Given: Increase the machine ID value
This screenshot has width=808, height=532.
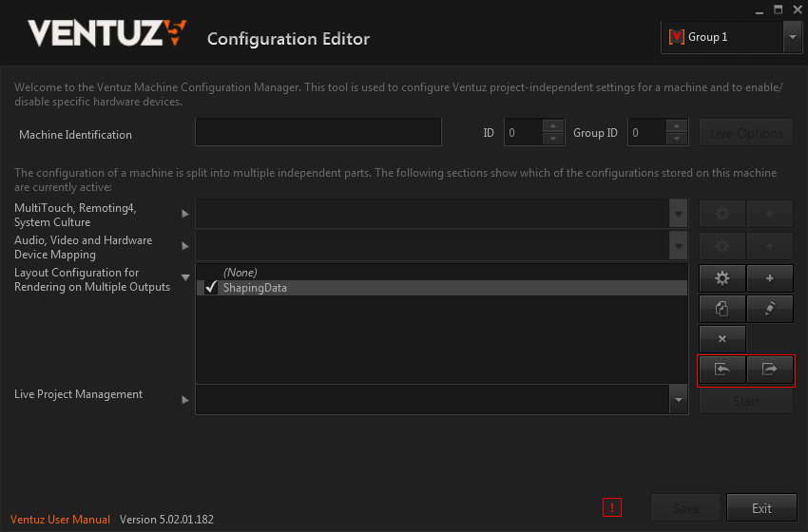Looking at the screenshot, I should (553, 126).
